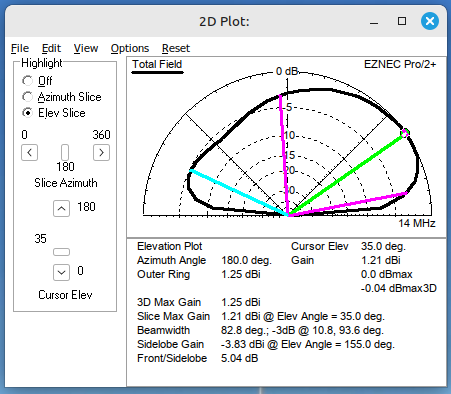451x394 pixels.
Task: Close the 2D Plot window
Action: (x=430, y=21)
